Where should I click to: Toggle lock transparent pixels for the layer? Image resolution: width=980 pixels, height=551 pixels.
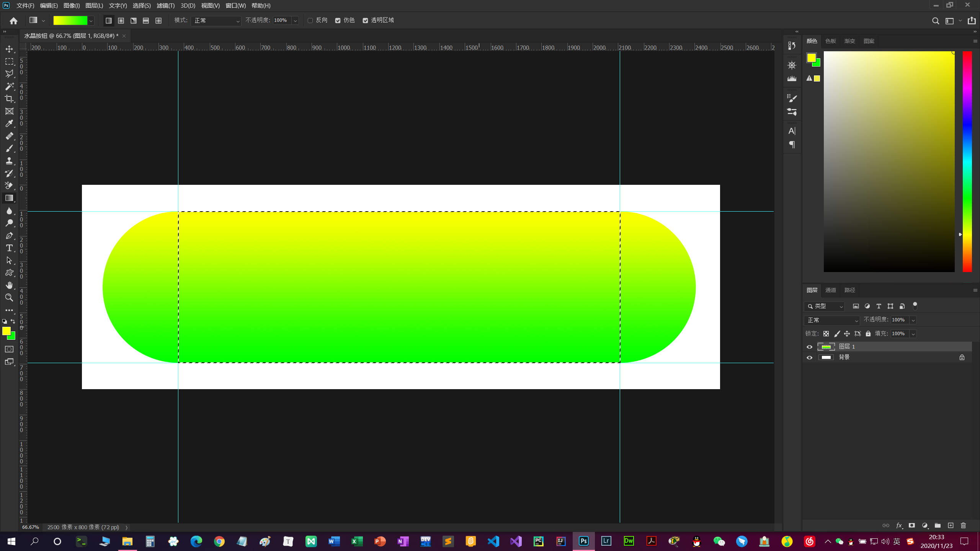tap(826, 334)
